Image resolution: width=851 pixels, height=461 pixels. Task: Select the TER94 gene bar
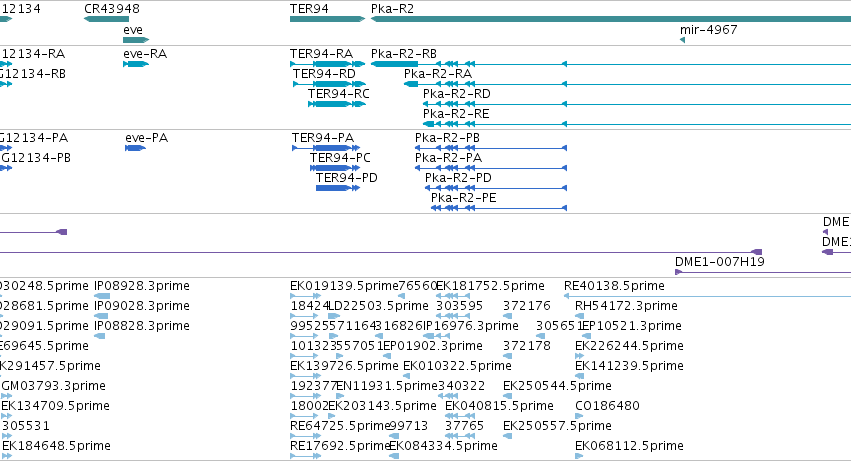click(327, 19)
